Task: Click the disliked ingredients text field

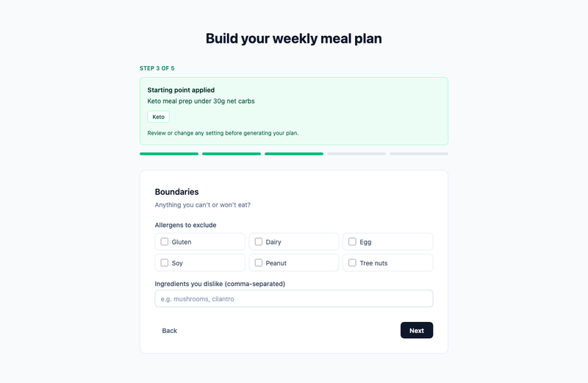Action: click(293, 298)
